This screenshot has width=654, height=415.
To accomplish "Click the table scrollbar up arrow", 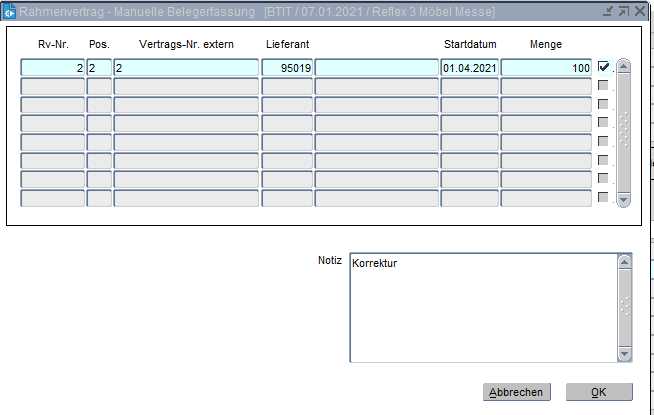I will (624, 67).
